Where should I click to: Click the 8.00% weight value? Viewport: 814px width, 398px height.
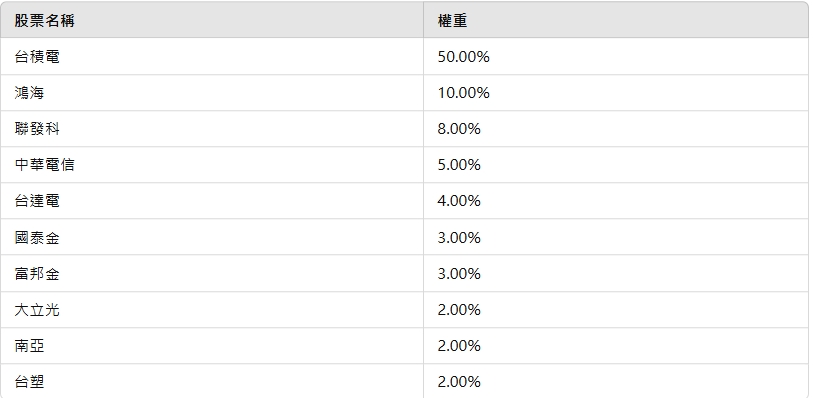click(459, 129)
